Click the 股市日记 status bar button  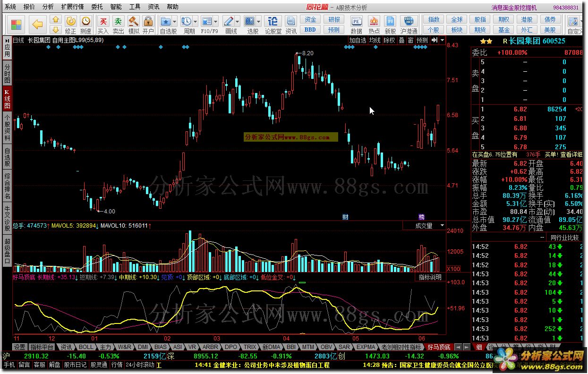(76, 365)
